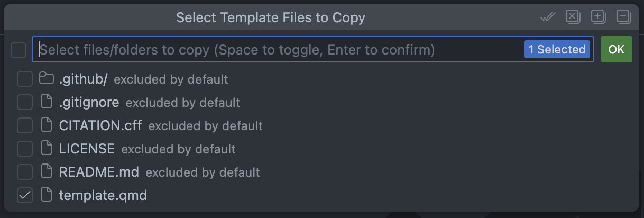Click the collapse all (minus) icon
The image size is (644, 218).
click(x=623, y=17)
